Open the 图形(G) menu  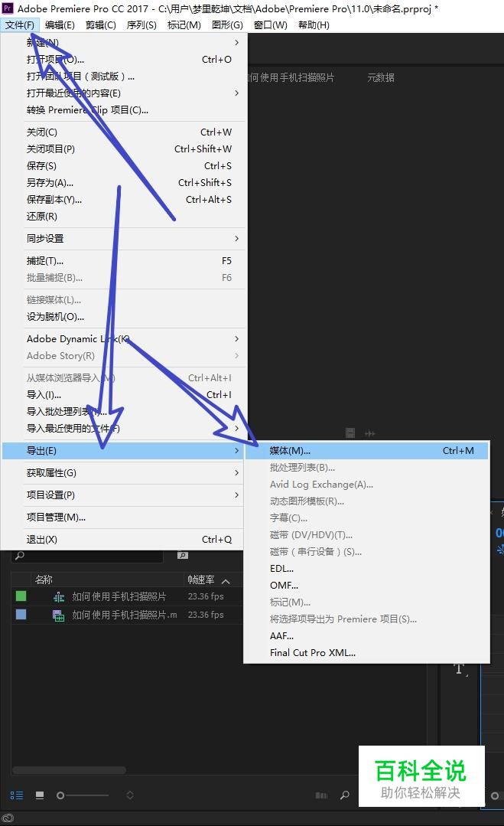(227, 24)
